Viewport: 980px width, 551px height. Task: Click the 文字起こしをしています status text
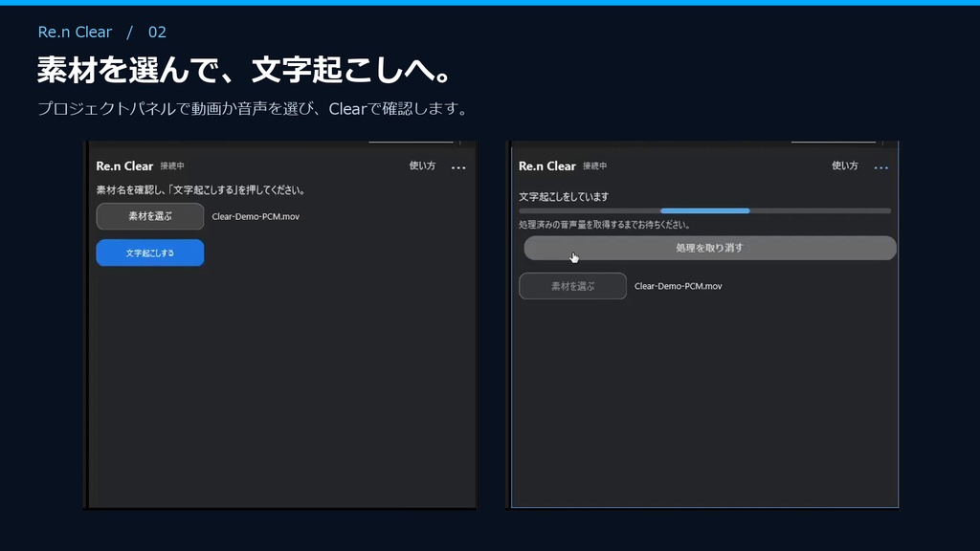tap(564, 197)
